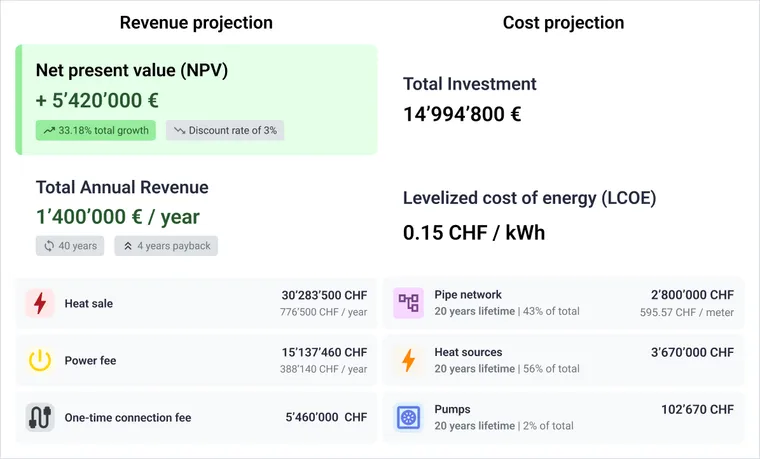Click the 3'670'000 CHF amount

pyautogui.click(x=692, y=352)
